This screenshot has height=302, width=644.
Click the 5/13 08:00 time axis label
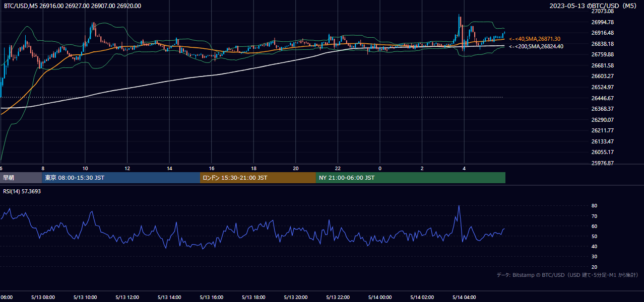tap(43, 297)
